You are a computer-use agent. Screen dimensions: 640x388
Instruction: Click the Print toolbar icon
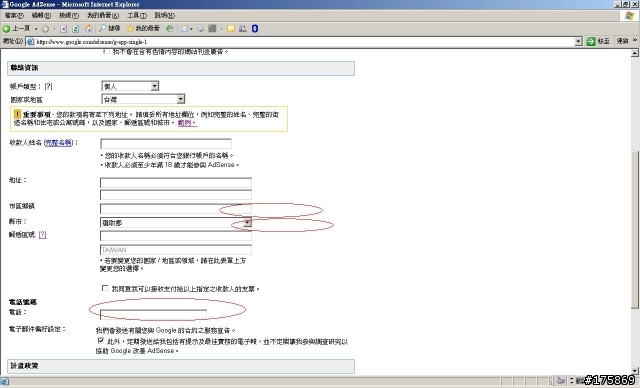coord(200,29)
